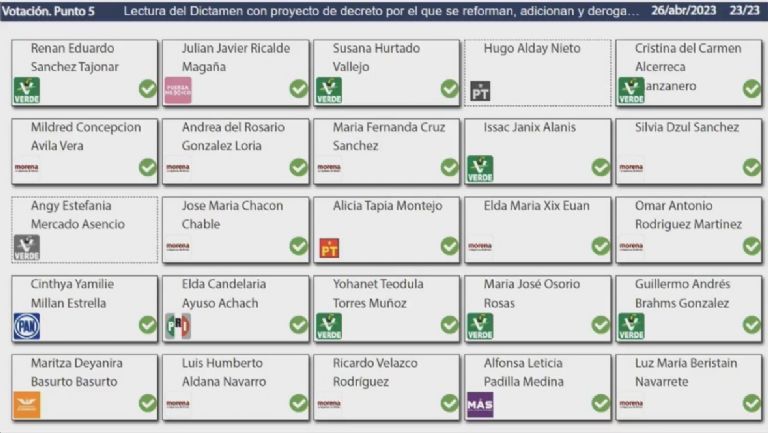Click the pink party logo on Julian Javier's card
The width and height of the screenshot is (768, 433).
tap(178, 90)
